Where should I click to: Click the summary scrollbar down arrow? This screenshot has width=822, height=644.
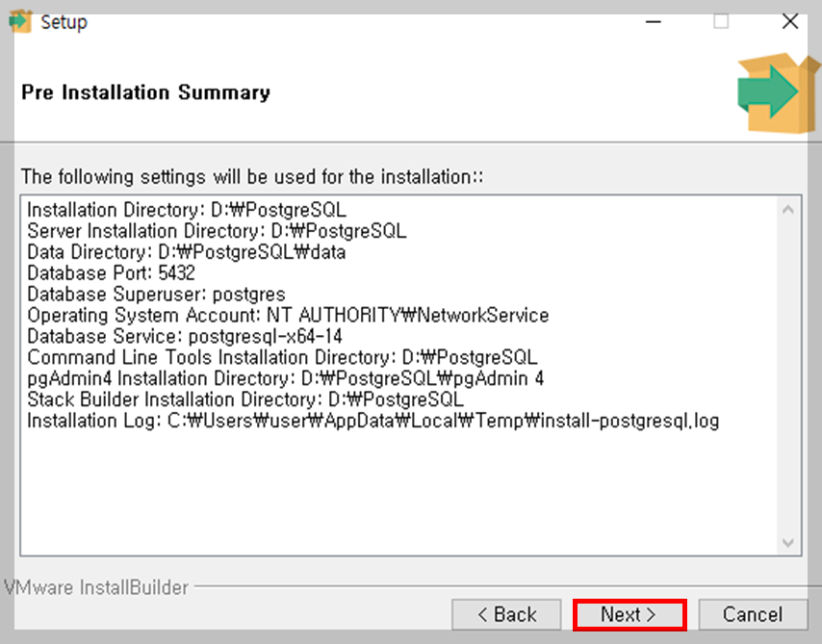click(x=787, y=542)
